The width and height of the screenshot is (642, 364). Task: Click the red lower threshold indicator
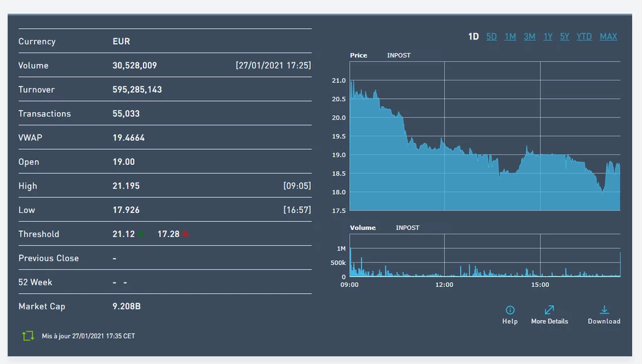(x=186, y=234)
